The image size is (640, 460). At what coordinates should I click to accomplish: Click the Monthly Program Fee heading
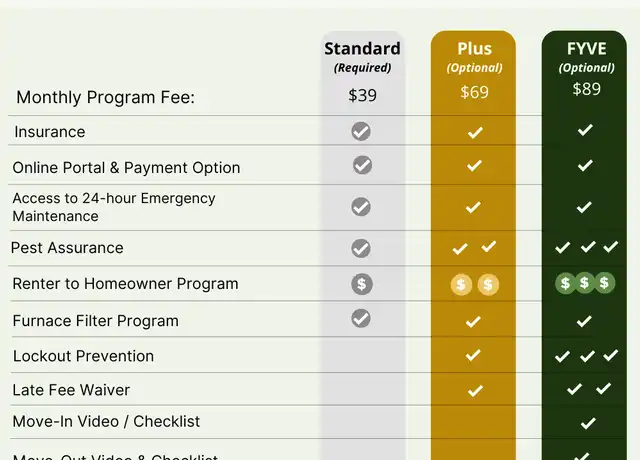(106, 98)
